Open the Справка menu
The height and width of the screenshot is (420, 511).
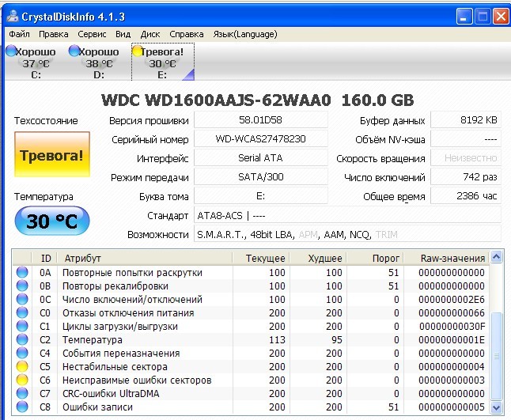(x=187, y=34)
